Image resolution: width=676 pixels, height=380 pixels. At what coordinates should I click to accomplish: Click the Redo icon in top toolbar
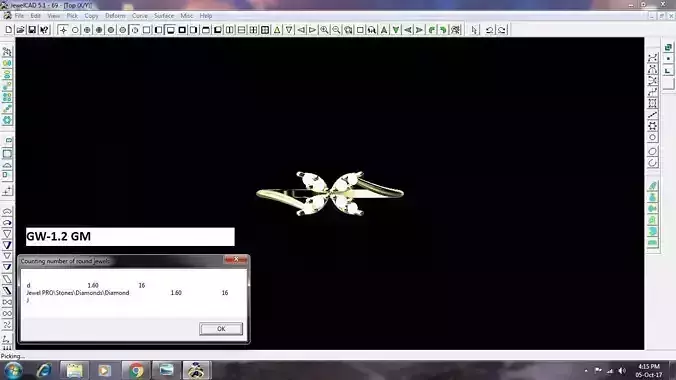point(501,30)
